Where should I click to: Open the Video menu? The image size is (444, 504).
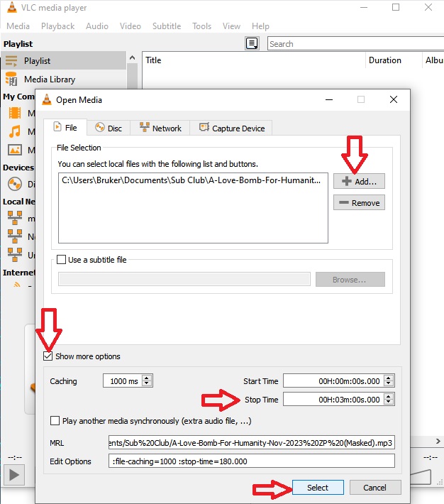click(x=131, y=26)
